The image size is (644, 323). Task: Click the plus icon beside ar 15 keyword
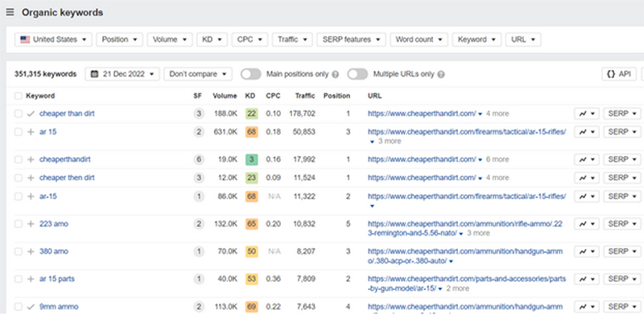point(31,132)
